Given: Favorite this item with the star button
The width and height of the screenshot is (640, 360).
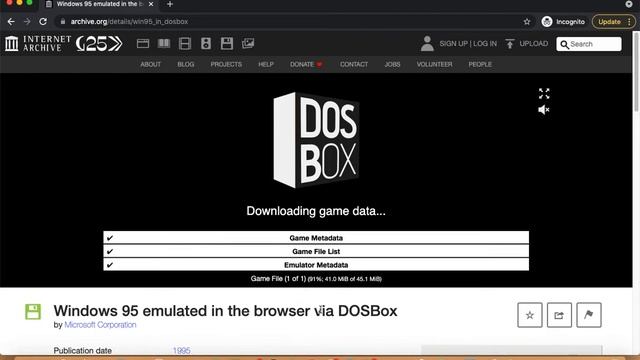Looking at the screenshot, I should pyautogui.click(x=530, y=315).
